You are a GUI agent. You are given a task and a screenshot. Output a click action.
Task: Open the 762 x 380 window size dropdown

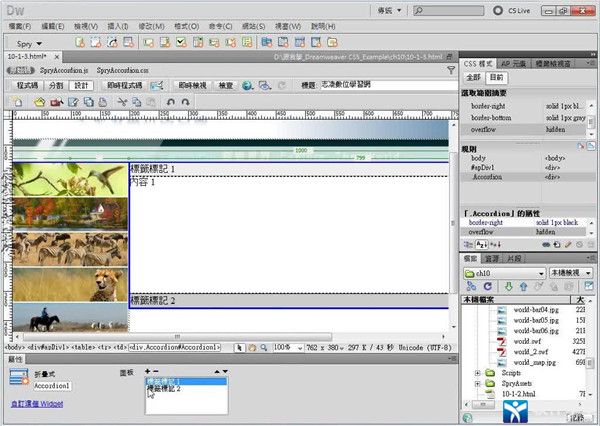point(324,348)
